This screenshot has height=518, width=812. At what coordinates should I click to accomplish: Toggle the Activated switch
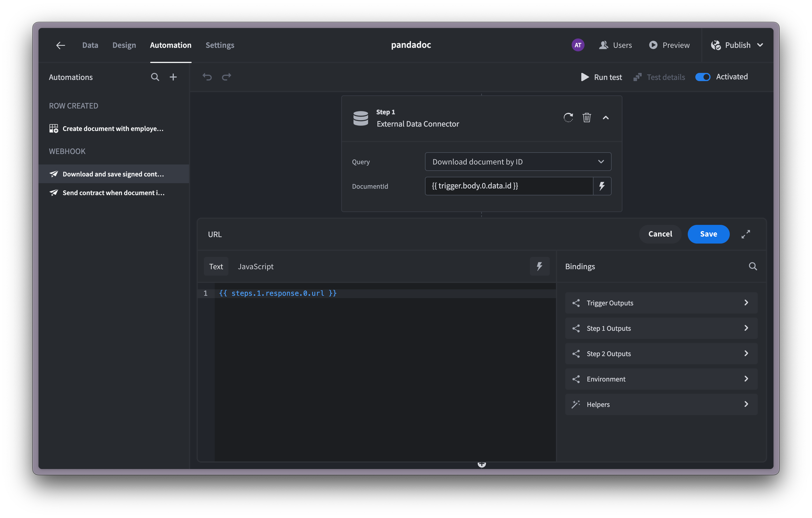[x=703, y=77]
